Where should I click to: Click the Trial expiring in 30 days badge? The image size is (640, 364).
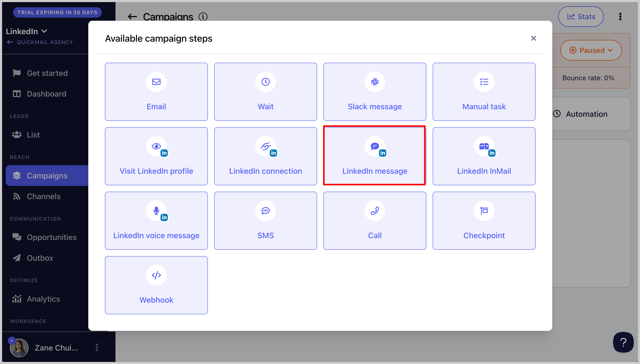[57, 12]
